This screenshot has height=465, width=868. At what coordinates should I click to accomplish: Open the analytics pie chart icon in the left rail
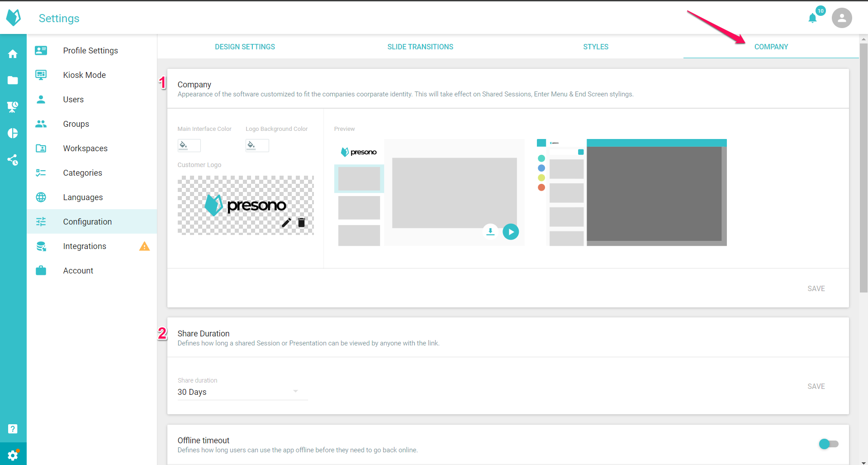tap(13, 133)
